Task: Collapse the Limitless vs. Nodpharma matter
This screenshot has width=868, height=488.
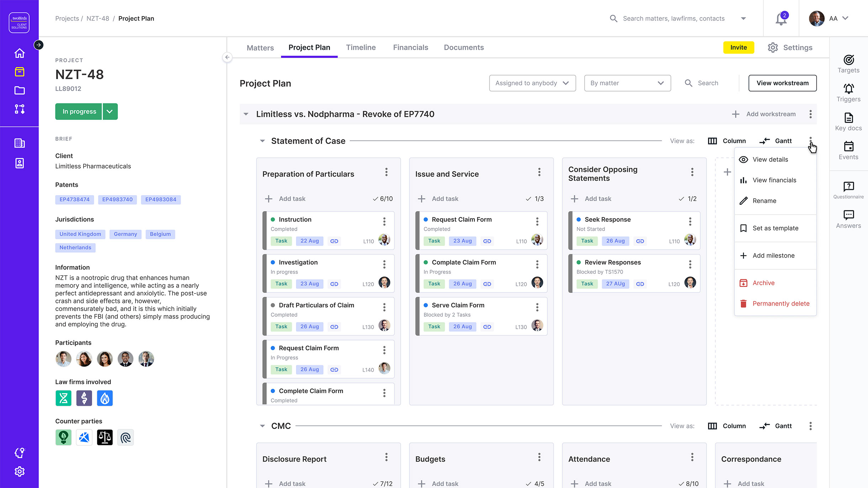Action: coord(246,114)
